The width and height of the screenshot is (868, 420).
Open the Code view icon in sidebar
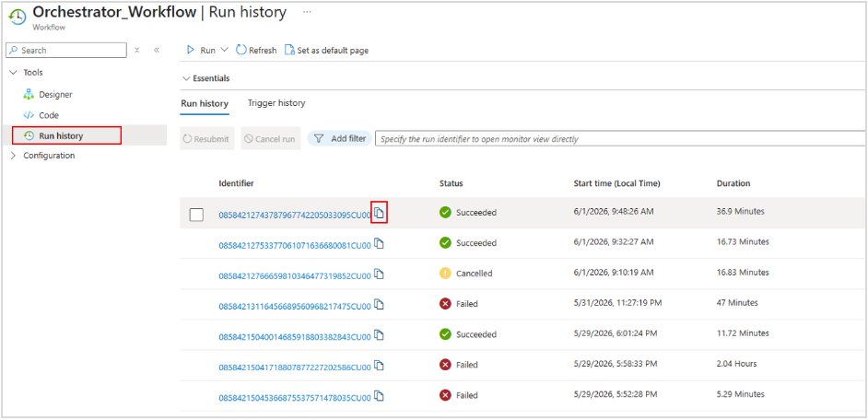point(29,115)
